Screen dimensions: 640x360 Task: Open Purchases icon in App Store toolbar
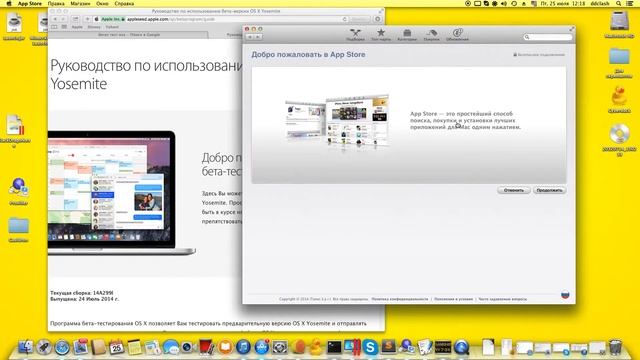pos(431,34)
